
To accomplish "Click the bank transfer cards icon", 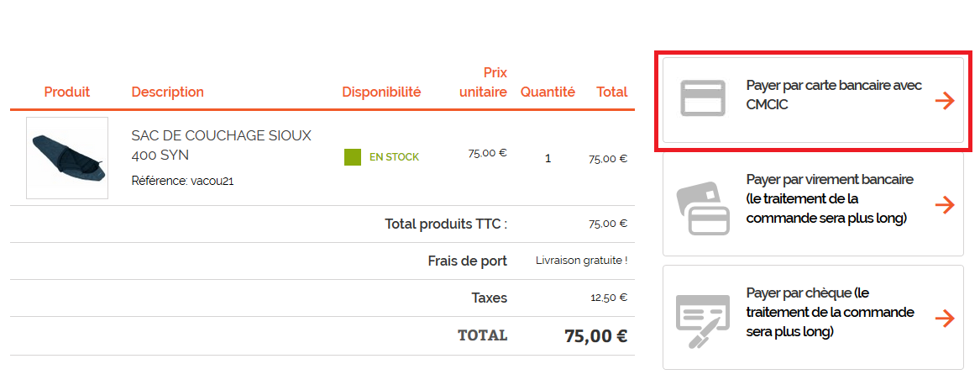I will (701, 208).
